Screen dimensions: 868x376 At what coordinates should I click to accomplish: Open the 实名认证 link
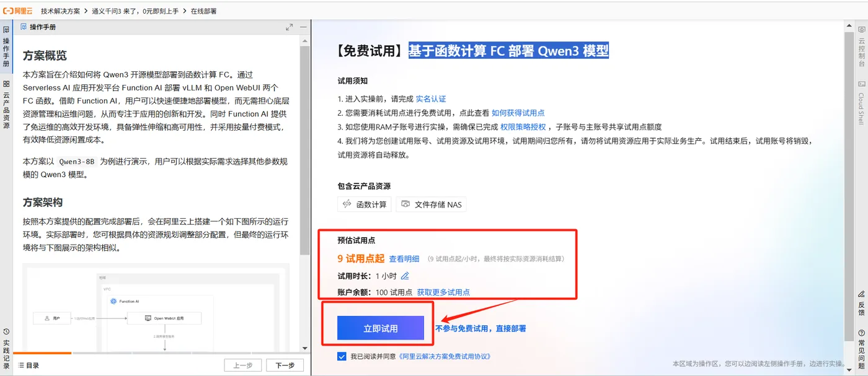point(431,99)
